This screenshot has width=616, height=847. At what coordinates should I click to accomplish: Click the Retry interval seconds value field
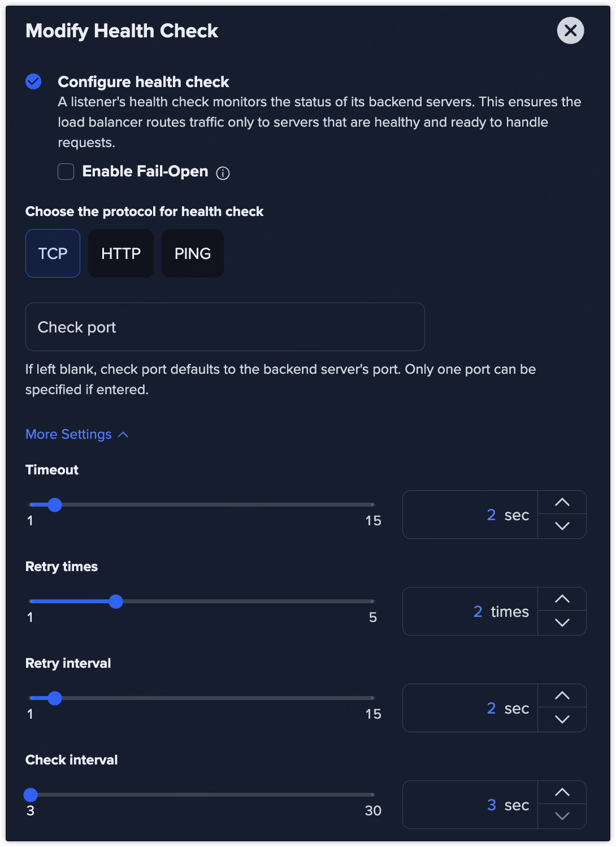(x=470, y=708)
